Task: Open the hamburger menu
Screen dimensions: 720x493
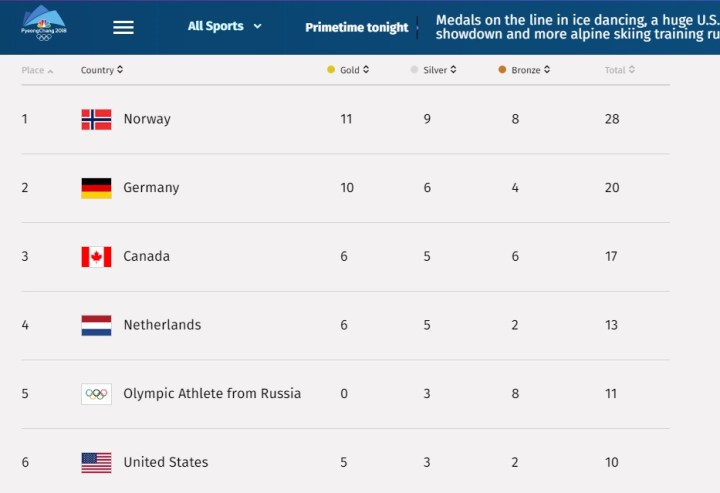Action: [x=123, y=27]
